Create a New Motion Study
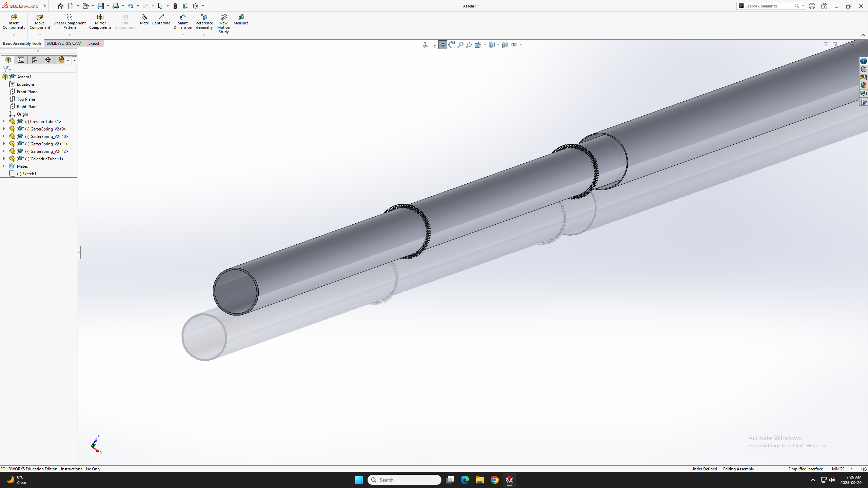This screenshot has width=868, height=488. point(224,24)
